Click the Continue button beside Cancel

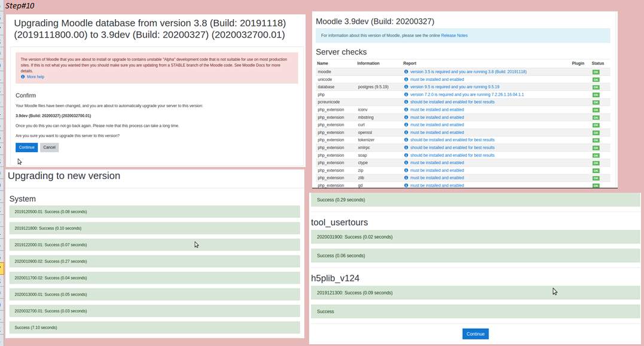click(27, 147)
